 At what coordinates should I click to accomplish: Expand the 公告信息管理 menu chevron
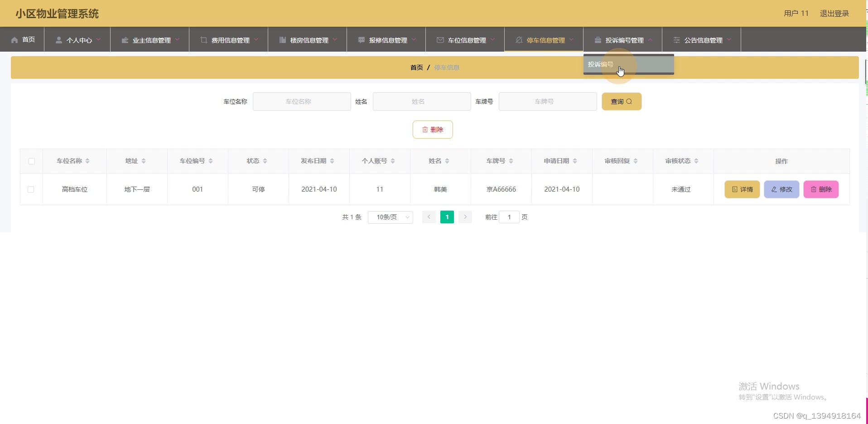point(729,39)
